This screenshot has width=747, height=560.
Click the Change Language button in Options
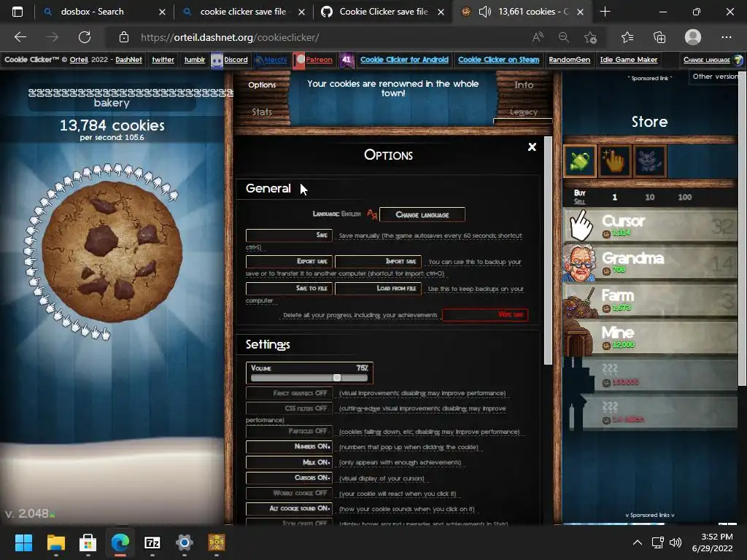point(422,215)
